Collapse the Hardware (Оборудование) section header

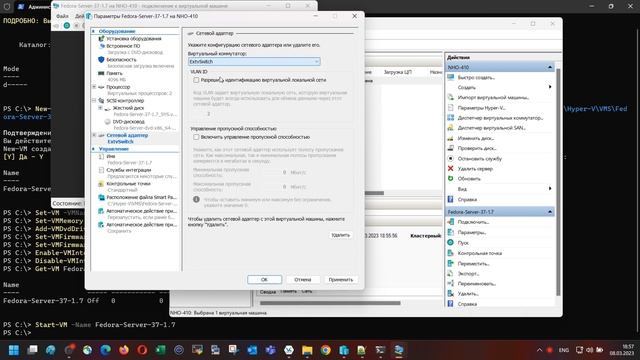pyautogui.click(x=93, y=31)
